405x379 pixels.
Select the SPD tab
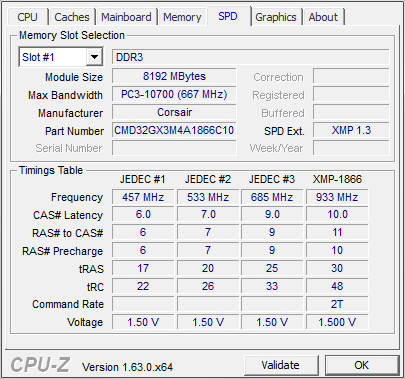pos(228,16)
